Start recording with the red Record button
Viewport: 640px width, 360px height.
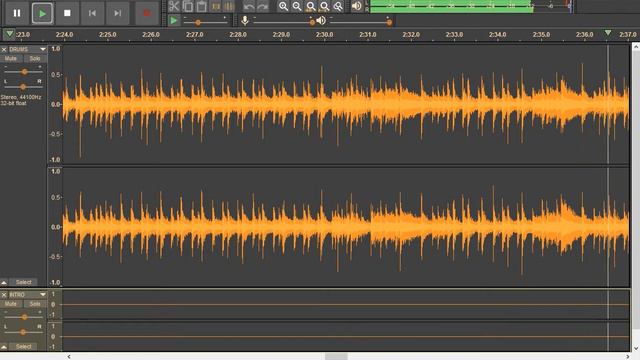coord(147,13)
